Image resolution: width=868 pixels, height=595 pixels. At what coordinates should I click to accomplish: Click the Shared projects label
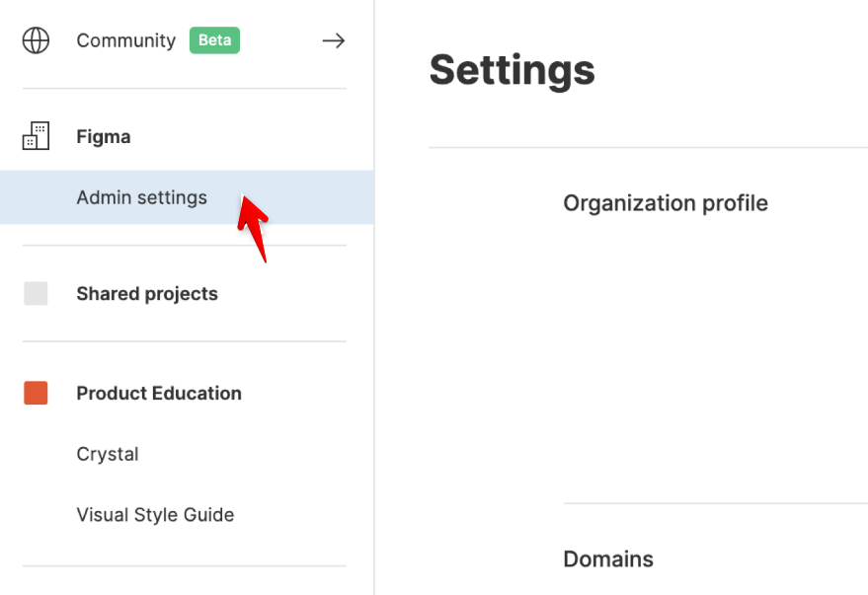tap(146, 293)
